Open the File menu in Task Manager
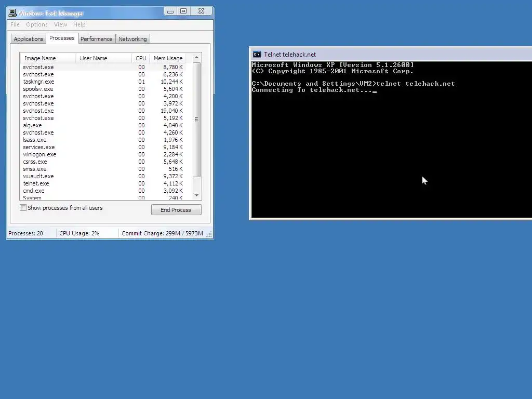This screenshot has width=532, height=399. tap(15, 24)
